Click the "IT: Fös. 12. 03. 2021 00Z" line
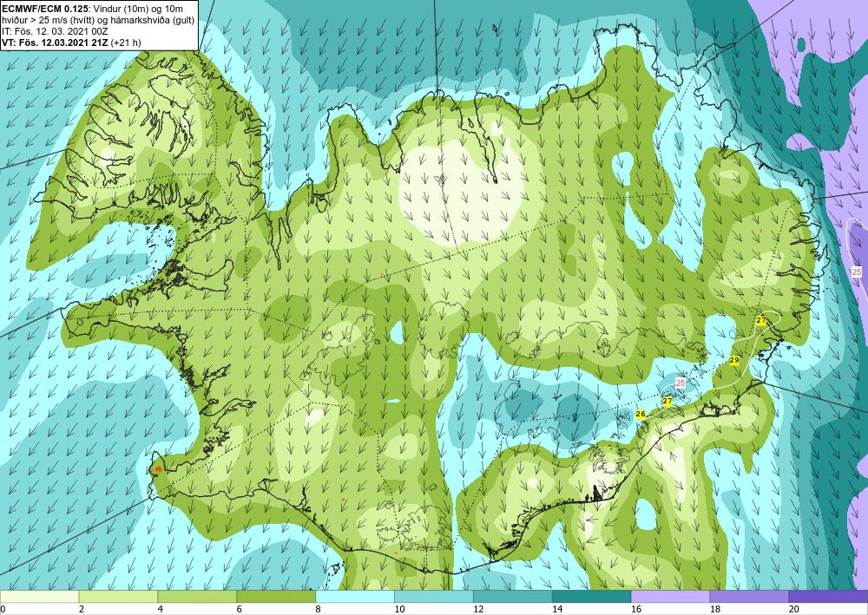This screenshot has height=615, width=868. click(x=55, y=31)
